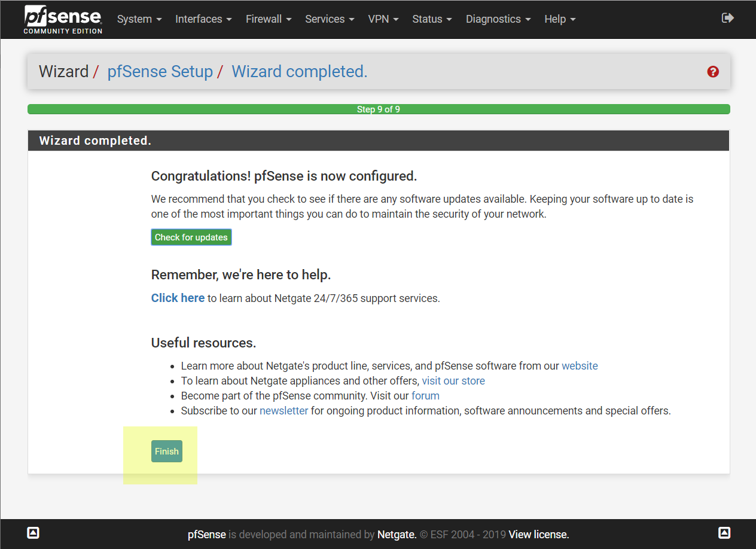Open the red help question mark icon
Screen dimensions: 756x549
point(713,72)
